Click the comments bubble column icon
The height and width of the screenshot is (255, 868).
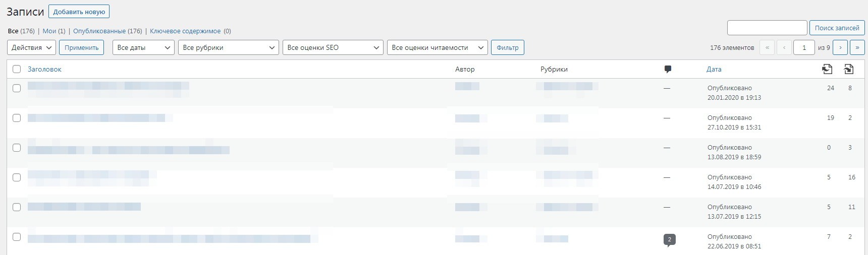pyautogui.click(x=668, y=69)
